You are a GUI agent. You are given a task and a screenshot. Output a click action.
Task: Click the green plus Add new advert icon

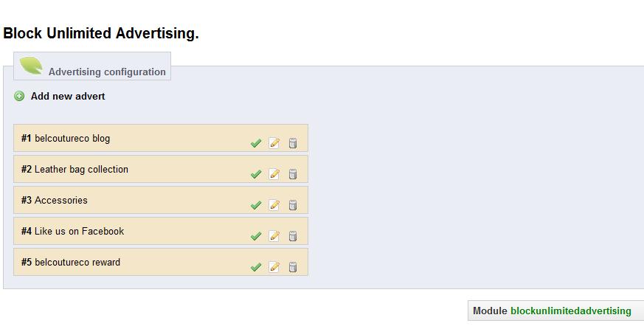[19, 96]
